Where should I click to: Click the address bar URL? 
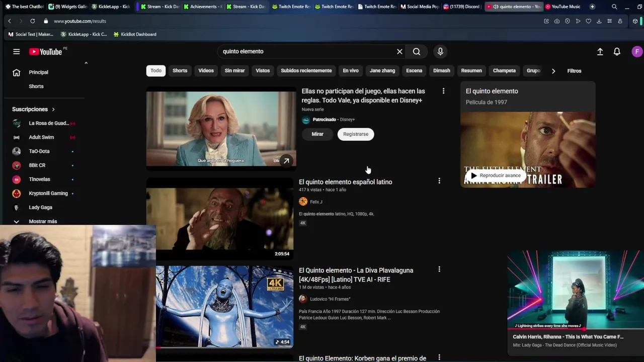click(80, 21)
